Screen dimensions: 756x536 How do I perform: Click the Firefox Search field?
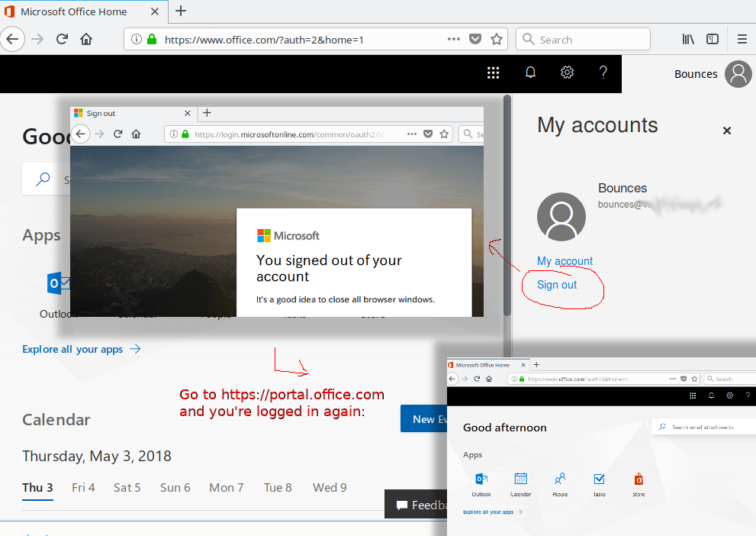583,39
